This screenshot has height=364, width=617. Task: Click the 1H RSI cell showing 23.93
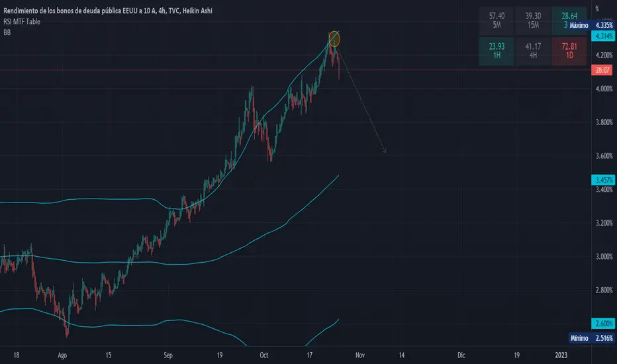[497, 51]
